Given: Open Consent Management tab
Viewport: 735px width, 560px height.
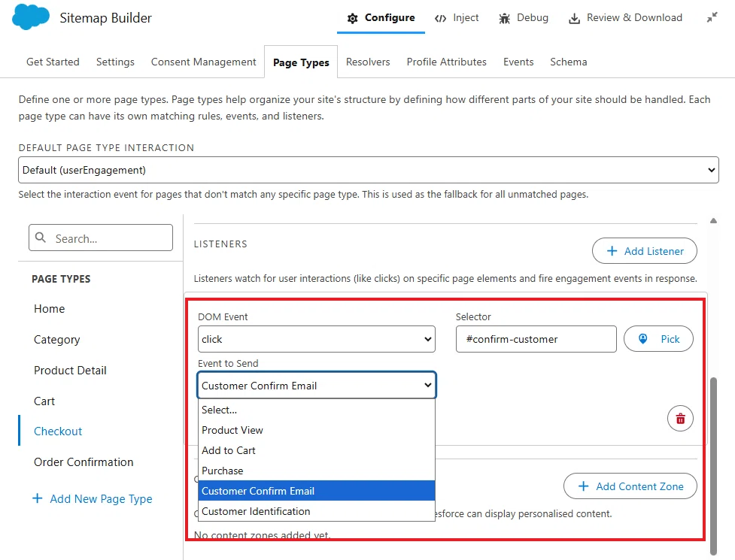Looking at the screenshot, I should 203,62.
